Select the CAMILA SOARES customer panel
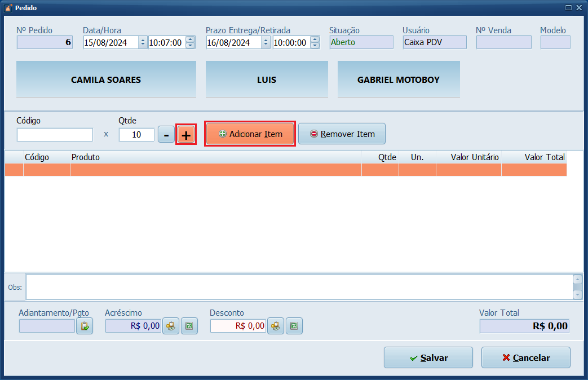Screen dimensions: 588x380 (x=106, y=79)
